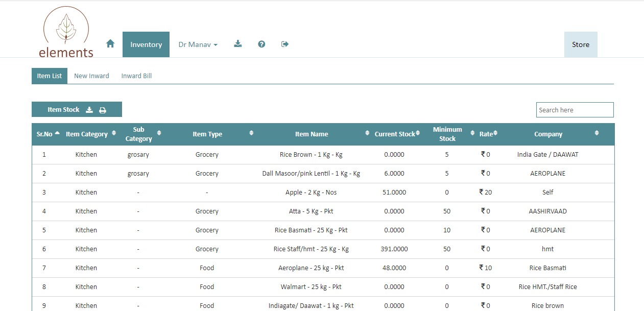Sort by Sr.No column arrow
Image resolution: width=644 pixels, height=311 pixels.
coord(57,133)
